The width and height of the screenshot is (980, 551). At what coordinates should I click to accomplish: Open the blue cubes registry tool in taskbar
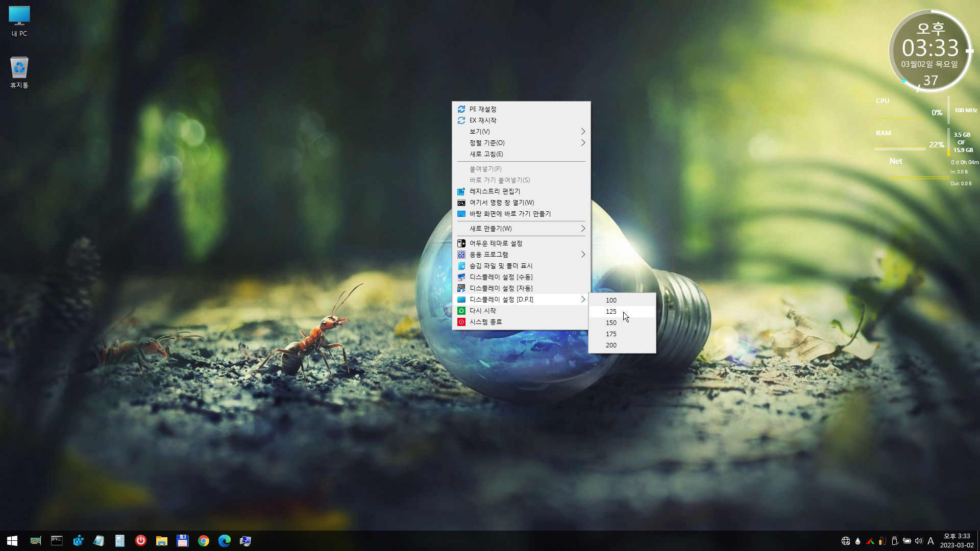pos(78,541)
